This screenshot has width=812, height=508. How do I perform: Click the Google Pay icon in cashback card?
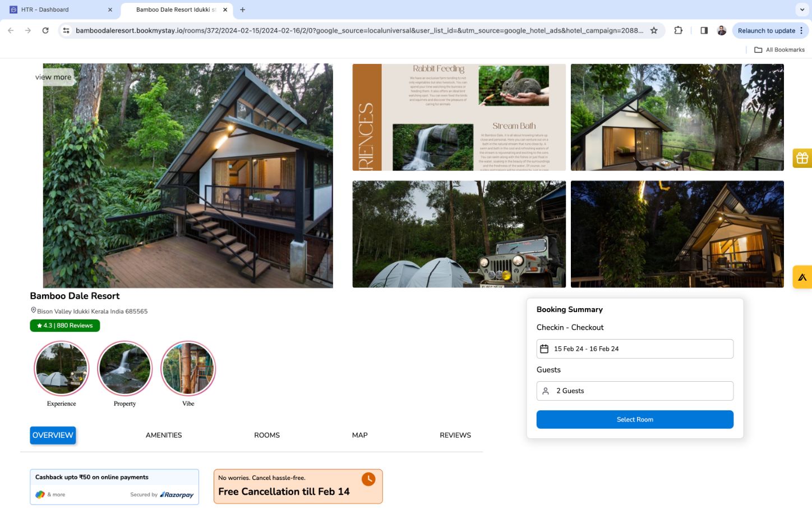tap(40, 495)
